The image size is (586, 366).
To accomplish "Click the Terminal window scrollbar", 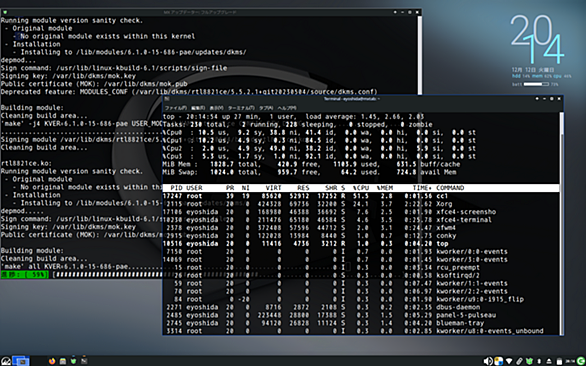I will (561, 223).
